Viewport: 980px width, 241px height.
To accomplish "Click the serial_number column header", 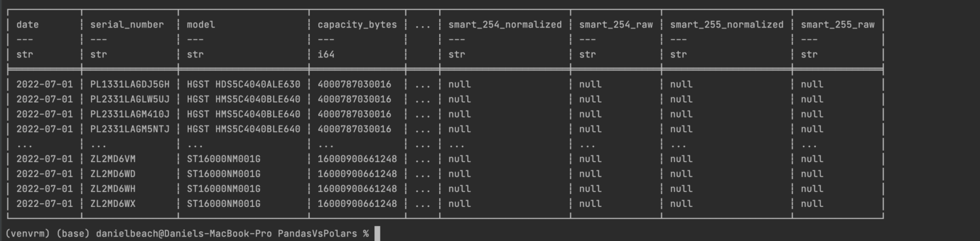I will [x=127, y=25].
